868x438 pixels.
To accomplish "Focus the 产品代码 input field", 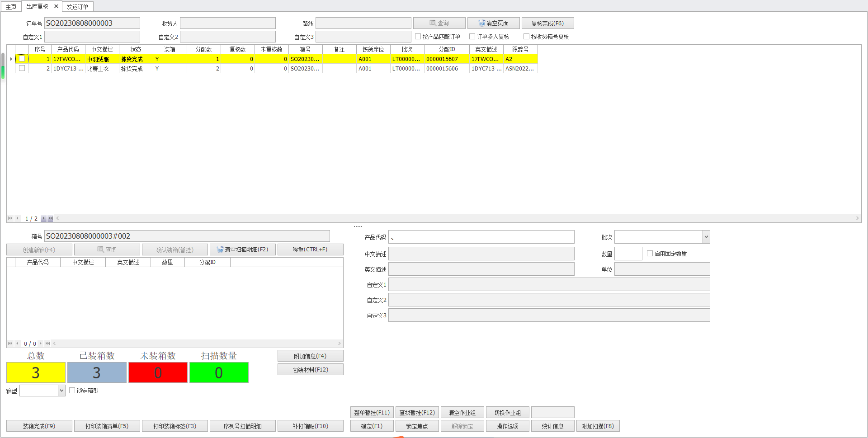I will (x=481, y=237).
